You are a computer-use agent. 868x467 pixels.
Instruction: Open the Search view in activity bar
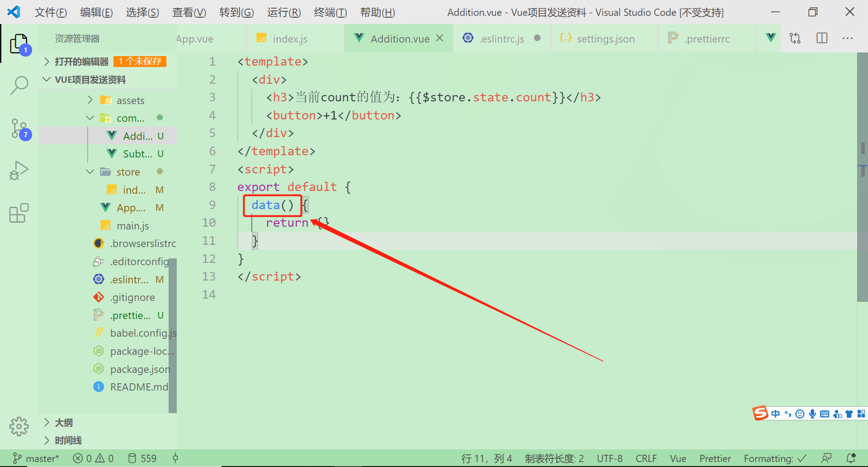tap(19, 85)
